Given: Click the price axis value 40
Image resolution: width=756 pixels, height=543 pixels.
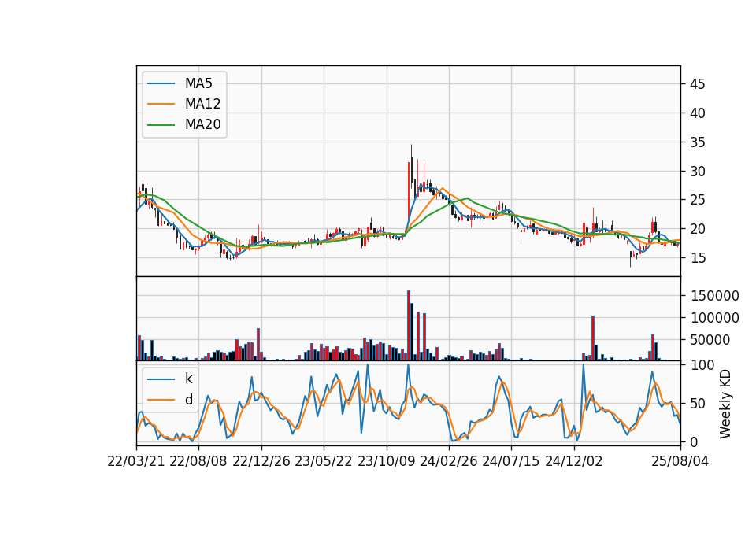Looking at the screenshot, I should [x=698, y=113].
